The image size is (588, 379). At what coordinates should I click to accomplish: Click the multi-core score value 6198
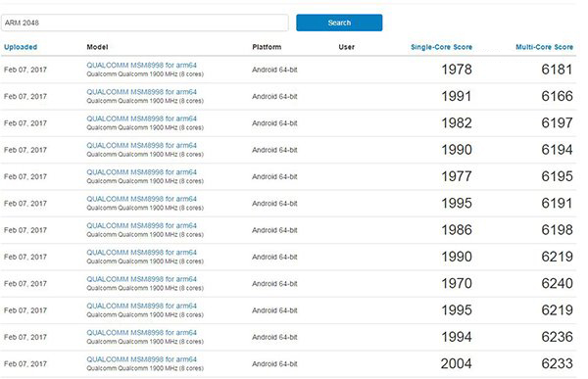pos(557,230)
